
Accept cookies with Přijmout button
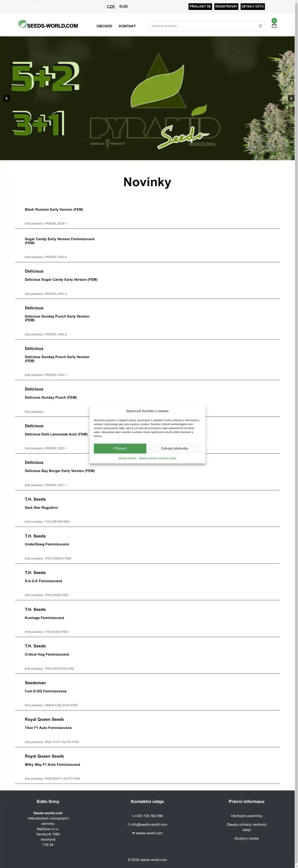120,448
